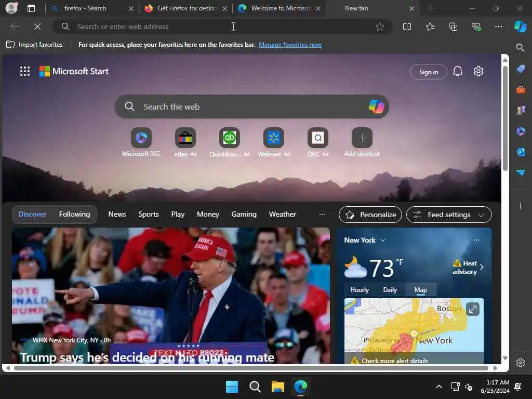Screen dimensions: 532x399
Task: Open the Tools briefcase sidebar icon
Action: tap(521, 89)
